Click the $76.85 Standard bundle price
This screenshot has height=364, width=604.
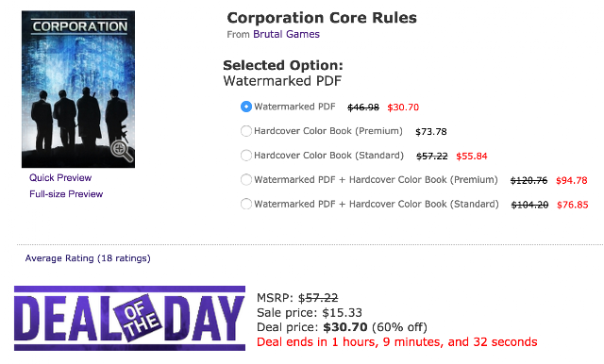pos(573,205)
